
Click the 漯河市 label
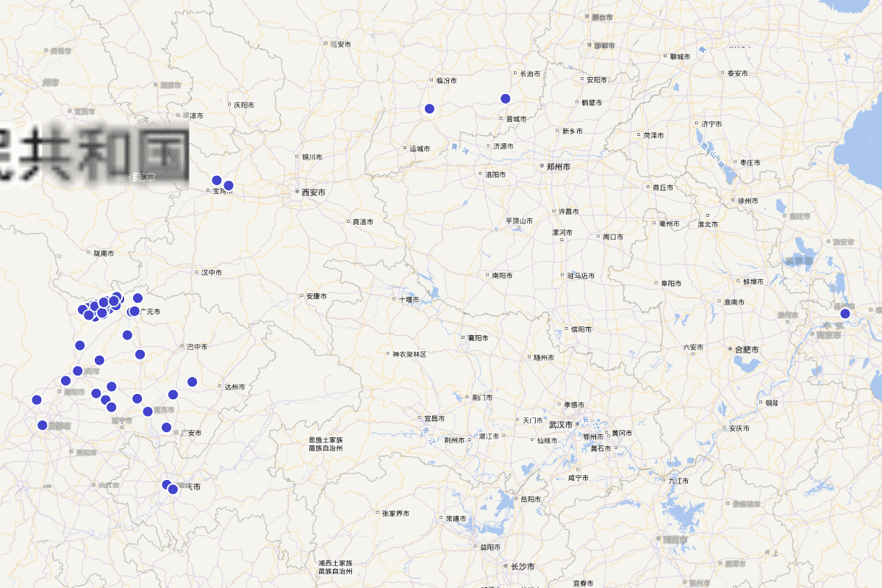coord(562,232)
